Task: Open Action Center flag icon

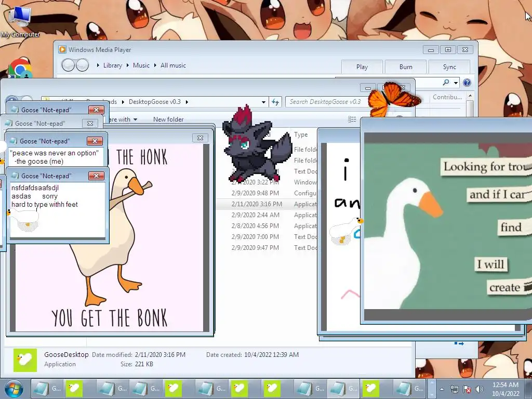Action: point(467,389)
